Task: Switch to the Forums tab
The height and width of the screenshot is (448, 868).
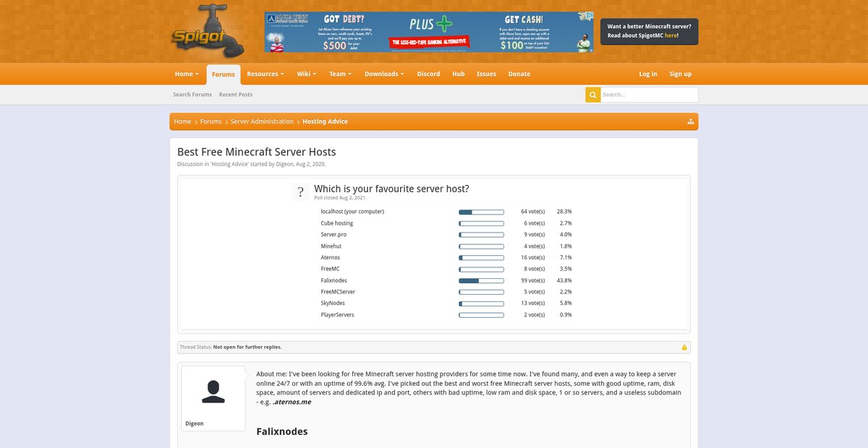Action: click(224, 74)
